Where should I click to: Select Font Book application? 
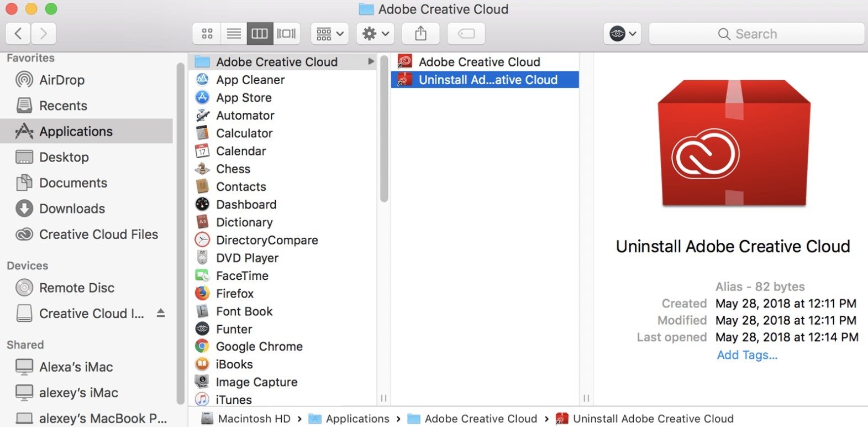283,311
